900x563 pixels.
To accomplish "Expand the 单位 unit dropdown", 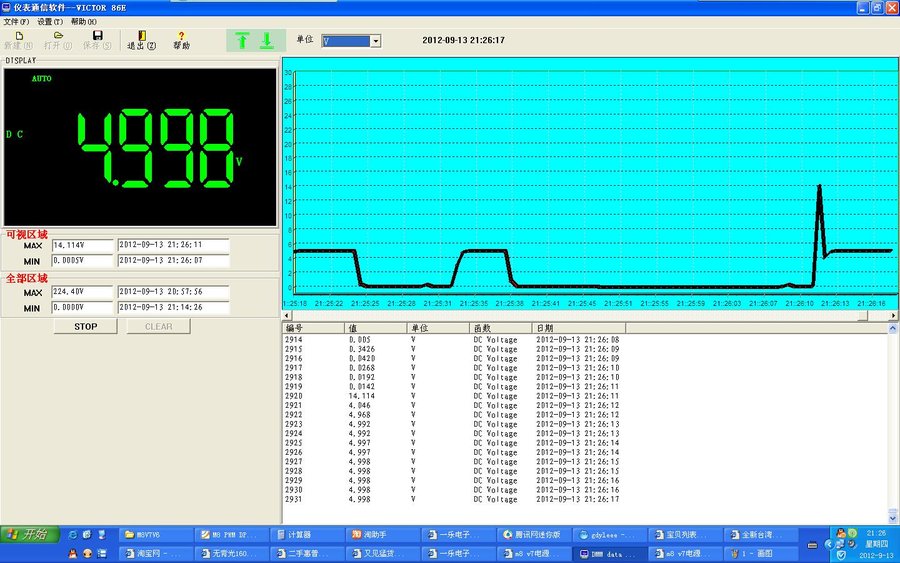I will pos(376,41).
